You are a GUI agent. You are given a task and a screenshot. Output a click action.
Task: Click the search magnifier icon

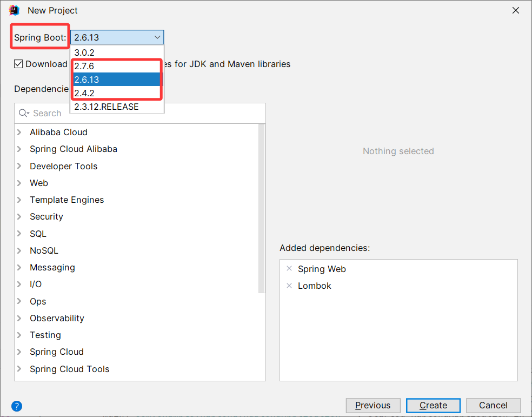[x=24, y=113]
